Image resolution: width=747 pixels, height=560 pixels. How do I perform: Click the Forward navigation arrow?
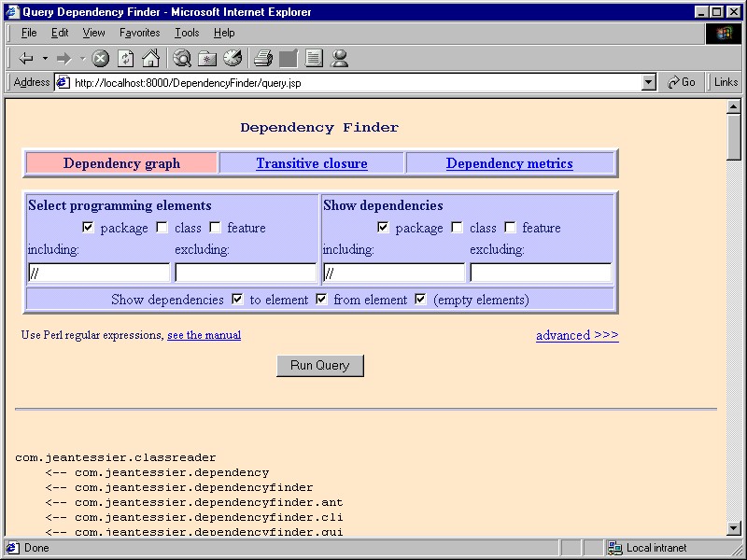[x=63, y=59]
